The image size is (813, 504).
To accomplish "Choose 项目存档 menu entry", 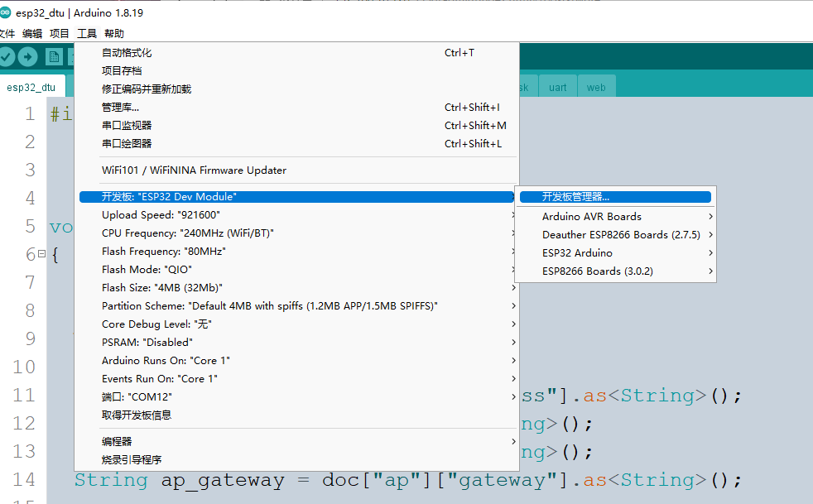I will pyautogui.click(x=297, y=71).
